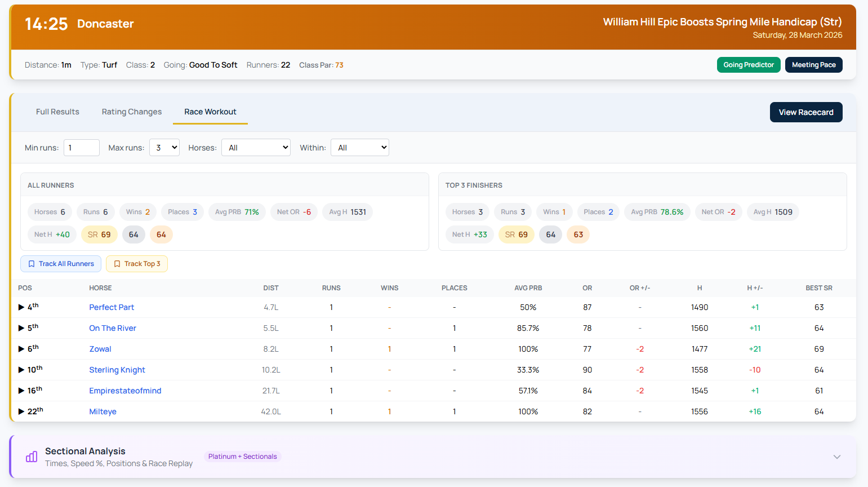Viewport: 868px width, 487px height.
Task: Open the Max runs dropdown
Action: [x=164, y=148]
